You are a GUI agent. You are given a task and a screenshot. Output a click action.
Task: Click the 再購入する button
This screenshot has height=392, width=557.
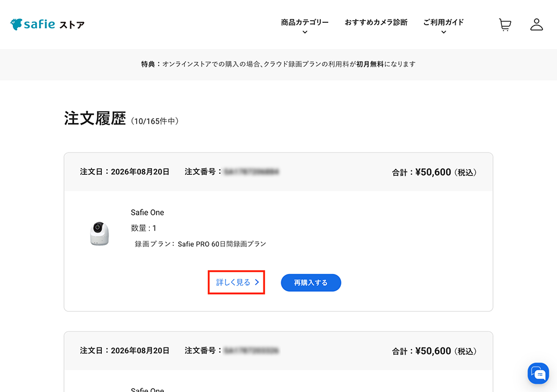coord(311,283)
